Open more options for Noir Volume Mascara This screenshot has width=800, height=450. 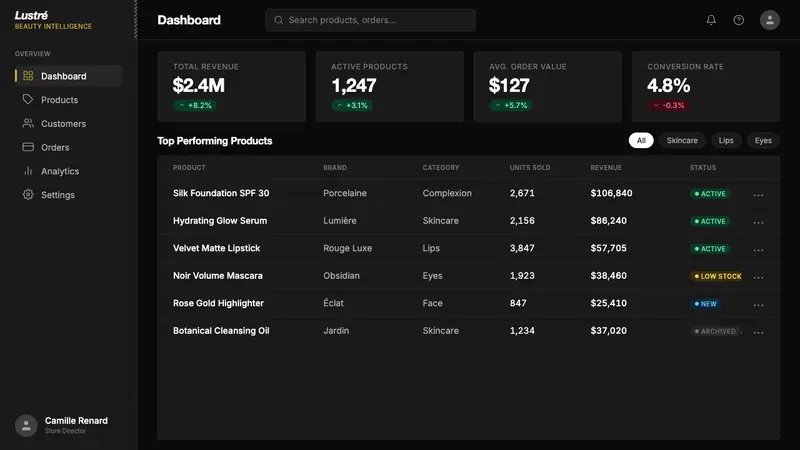coord(758,278)
